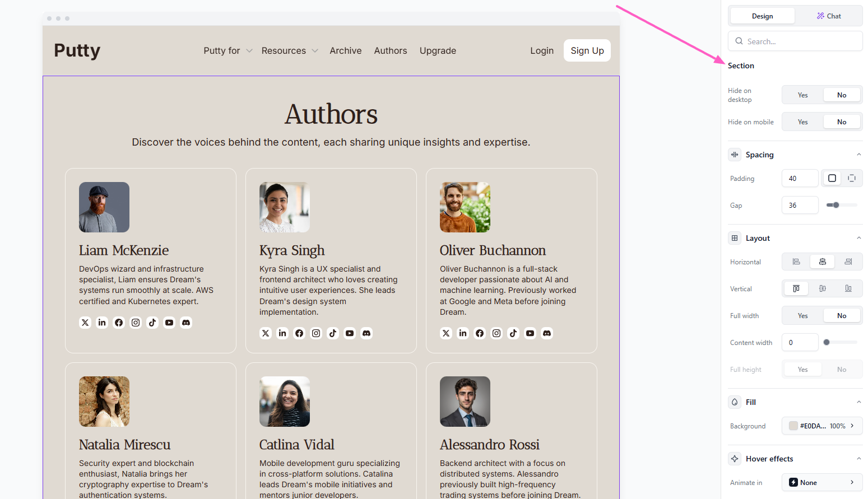The image size is (868, 499).
Task: Set Hide on desktop to Yes
Action: pos(802,95)
